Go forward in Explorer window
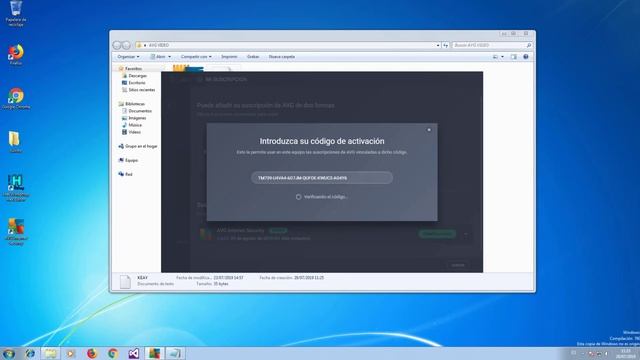This screenshot has width=640, height=360. click(126, 45)
